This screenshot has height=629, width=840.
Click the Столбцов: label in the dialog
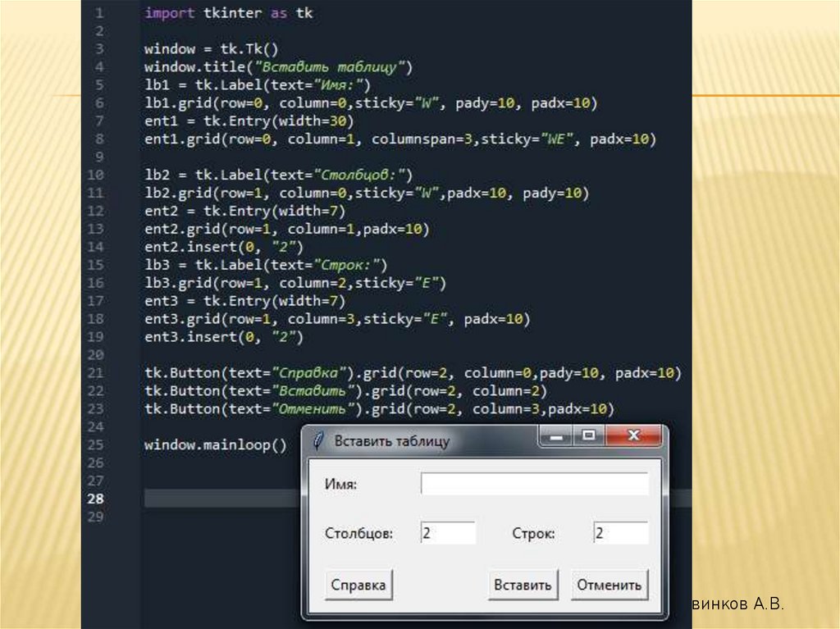click(x=359, y=534)
